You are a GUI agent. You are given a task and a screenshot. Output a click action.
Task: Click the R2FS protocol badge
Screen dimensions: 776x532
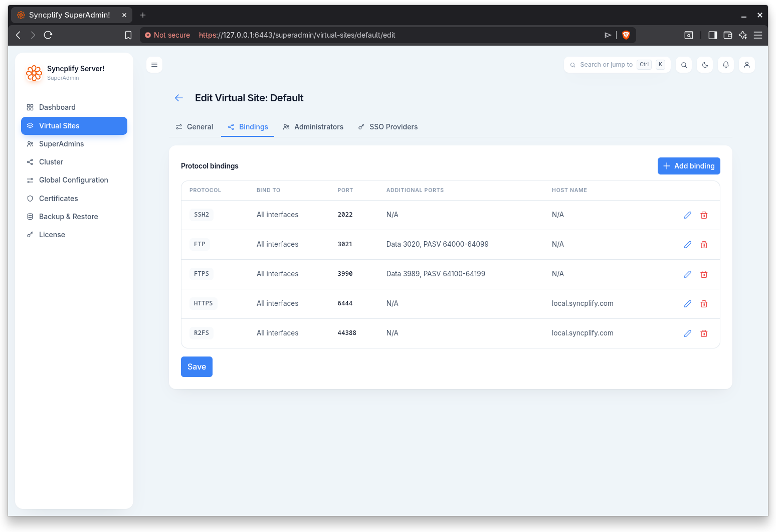pyautogui.click(x=202, y=333)
